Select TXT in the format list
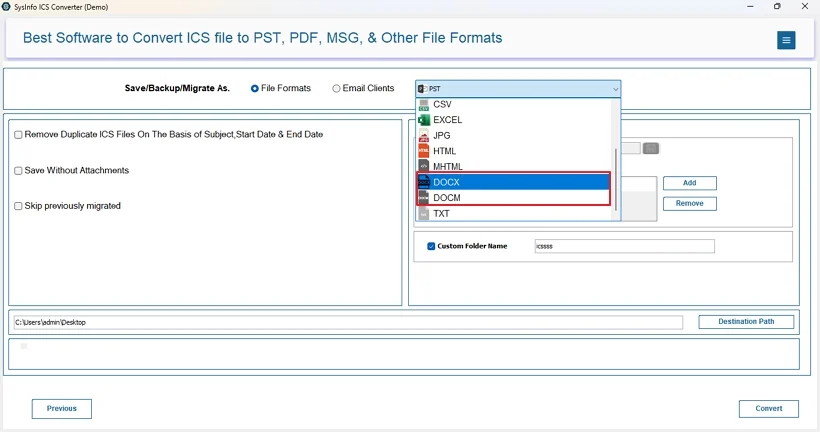 513,213
